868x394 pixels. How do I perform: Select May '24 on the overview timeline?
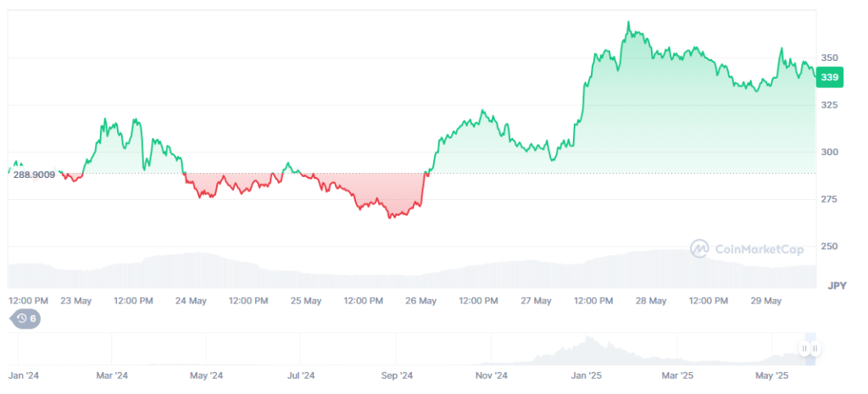205,375
